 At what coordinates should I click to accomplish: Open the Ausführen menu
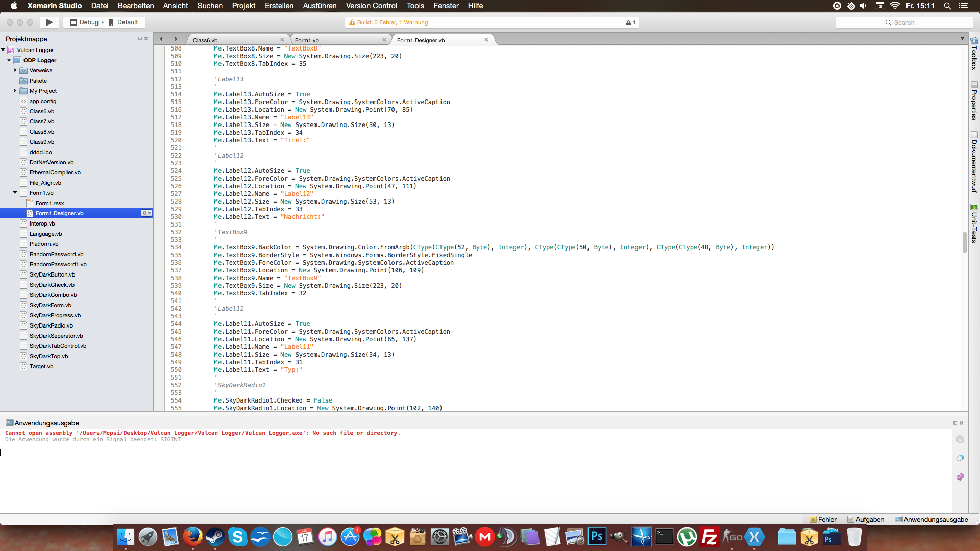320,6
